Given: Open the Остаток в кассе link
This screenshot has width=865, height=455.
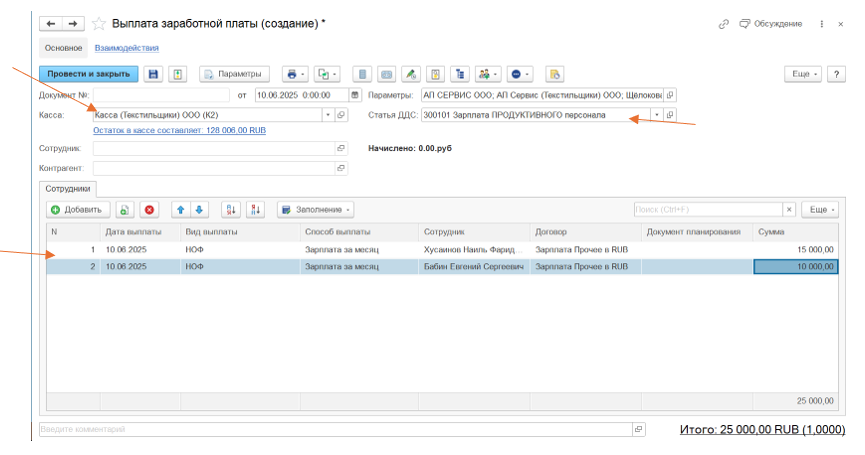Looking at the screenshot, I should tap(179, 130).
